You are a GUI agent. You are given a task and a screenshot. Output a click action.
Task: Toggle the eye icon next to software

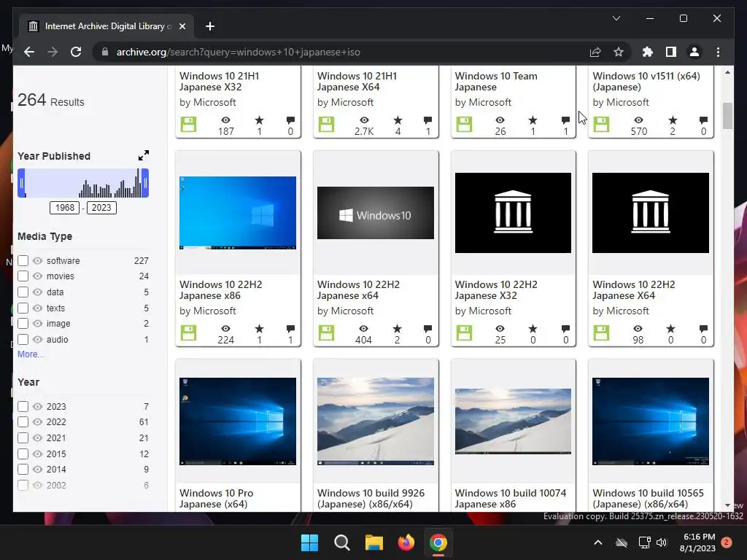38,260
